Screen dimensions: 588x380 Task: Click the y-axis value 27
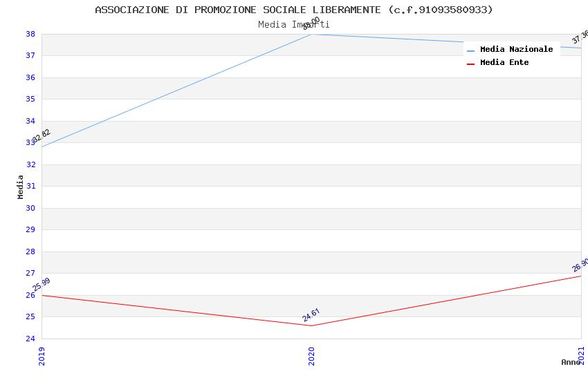point(30,274)
